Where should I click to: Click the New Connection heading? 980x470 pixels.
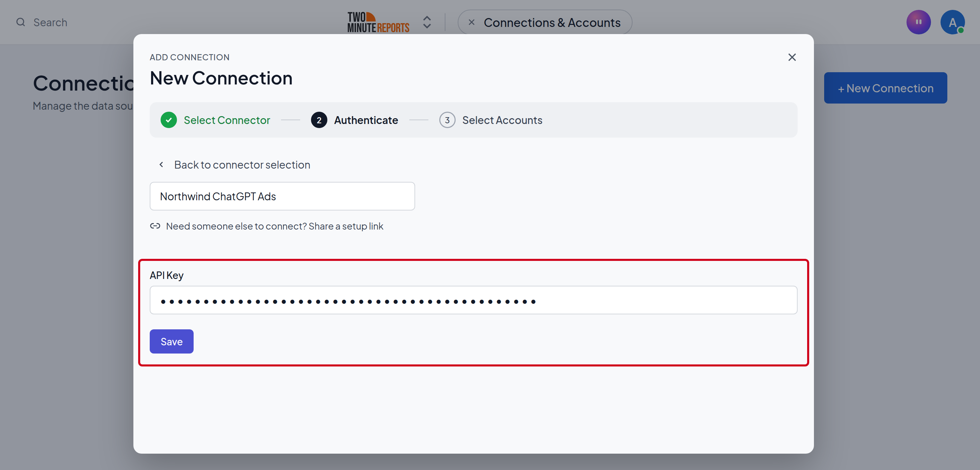pos(221,78)
